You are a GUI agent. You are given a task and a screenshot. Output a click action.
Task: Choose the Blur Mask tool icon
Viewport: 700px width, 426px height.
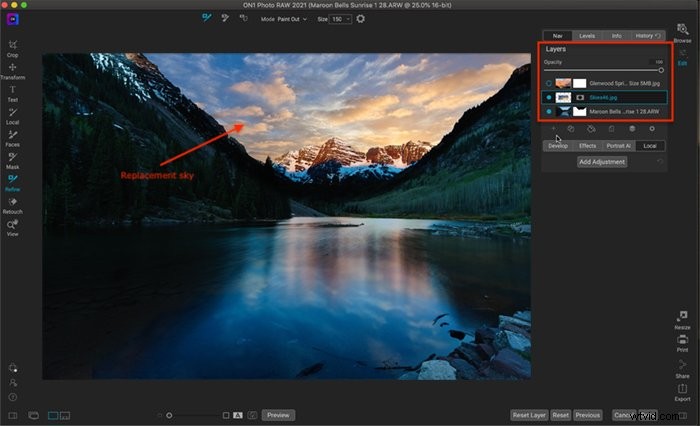(243, 18)
